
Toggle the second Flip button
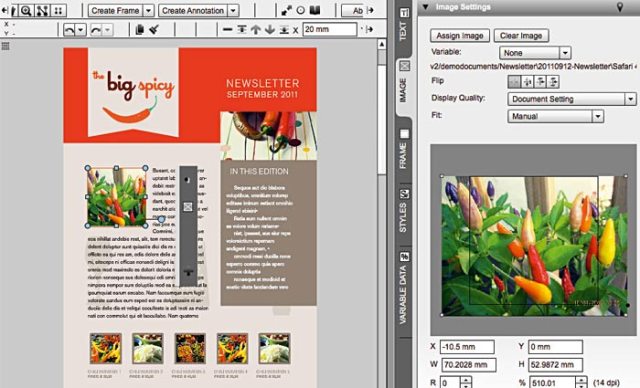[x=527, y=82]
